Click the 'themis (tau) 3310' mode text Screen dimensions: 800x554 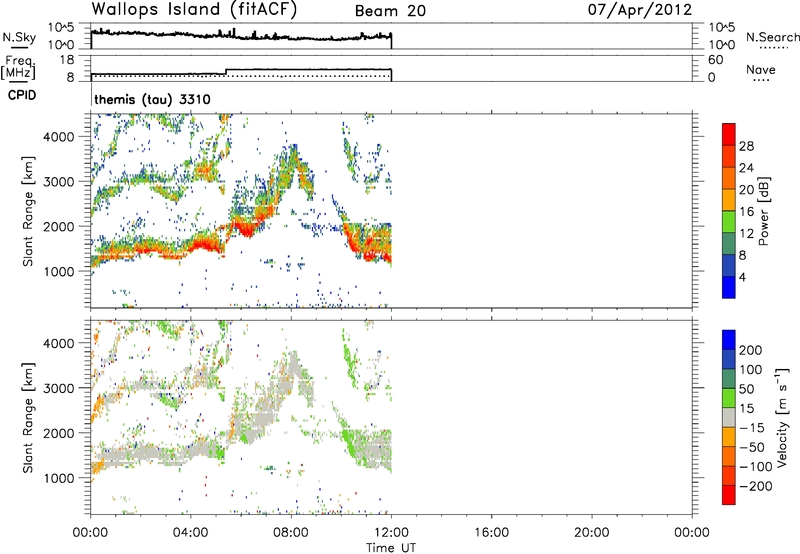click(152, 99)
